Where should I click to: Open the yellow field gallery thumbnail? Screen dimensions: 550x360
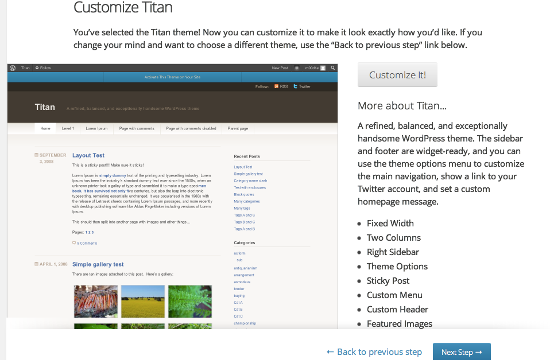point(143,301)
